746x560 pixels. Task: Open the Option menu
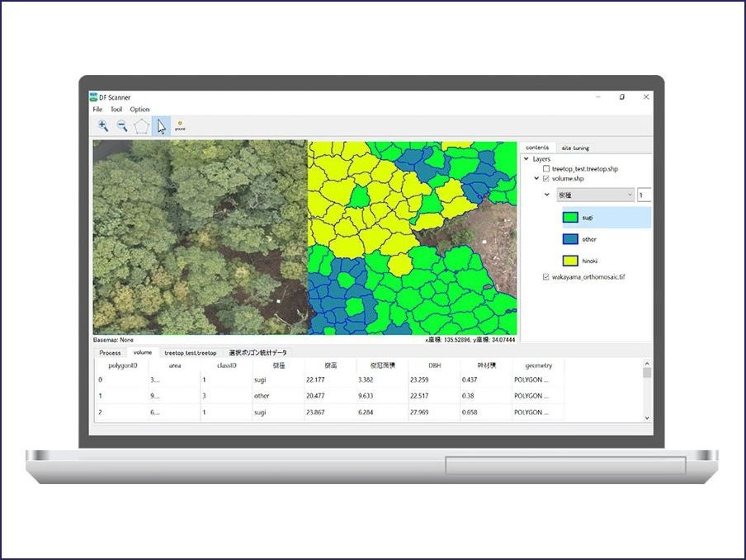(x=140, y=110)
